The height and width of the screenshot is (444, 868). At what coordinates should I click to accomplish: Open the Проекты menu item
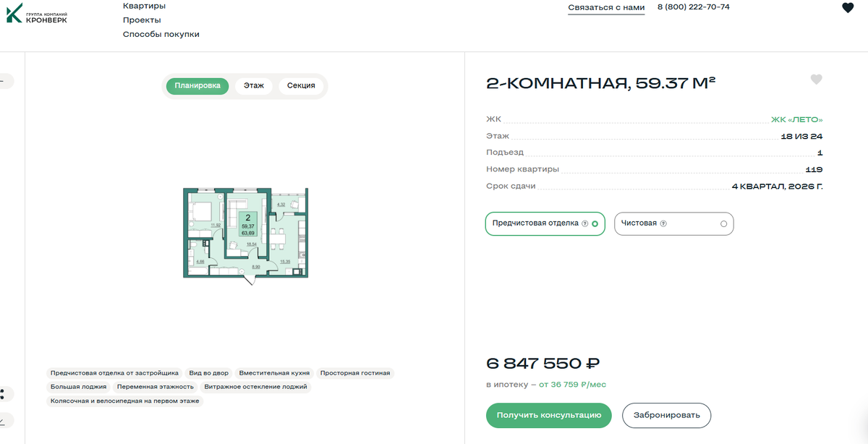click(x=142, y=20)
